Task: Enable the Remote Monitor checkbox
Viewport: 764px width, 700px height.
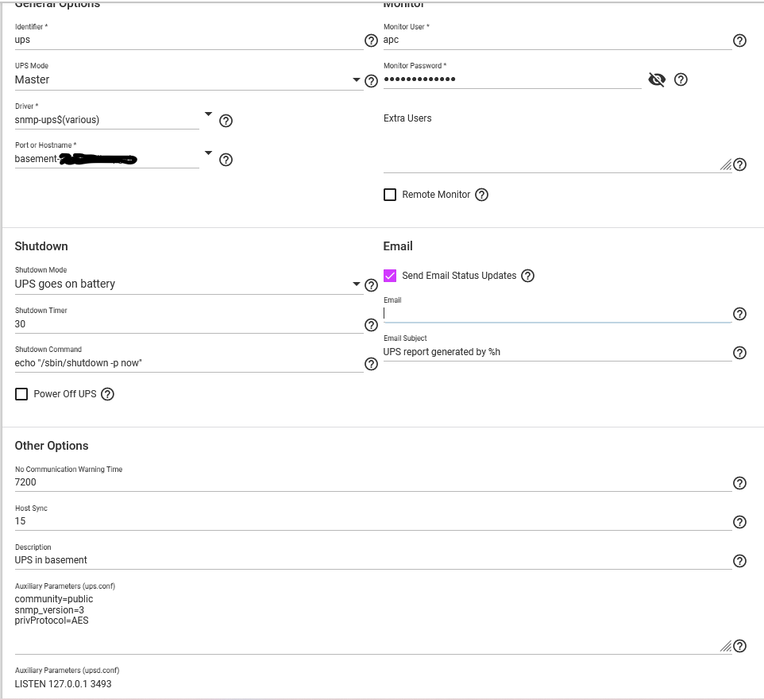Action: (x=390, y=195)
